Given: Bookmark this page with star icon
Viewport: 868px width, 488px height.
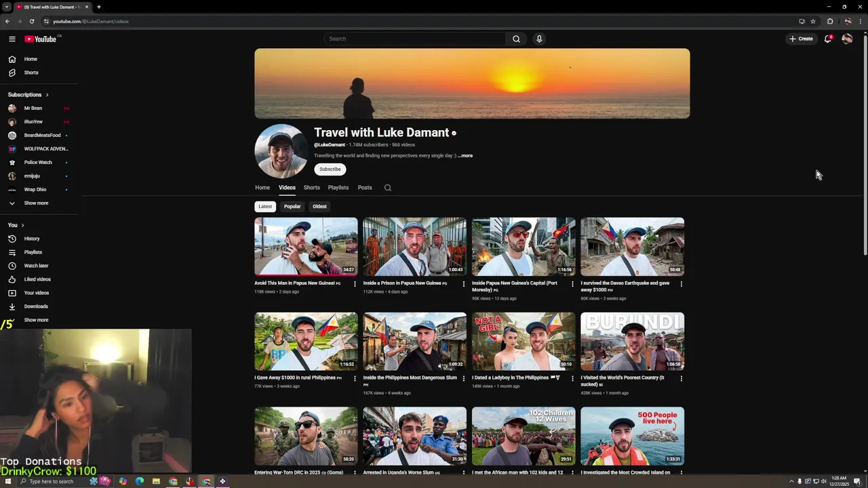Looking at the screenshot, I should [813, 21].
